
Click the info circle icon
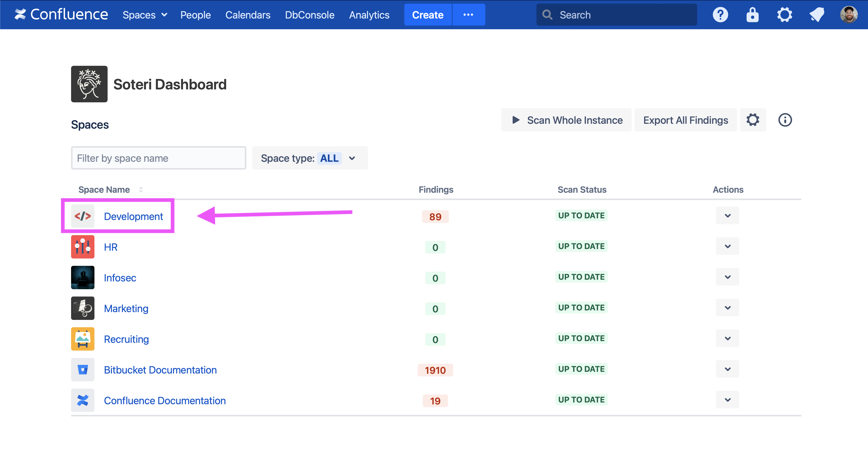point(785,120)
